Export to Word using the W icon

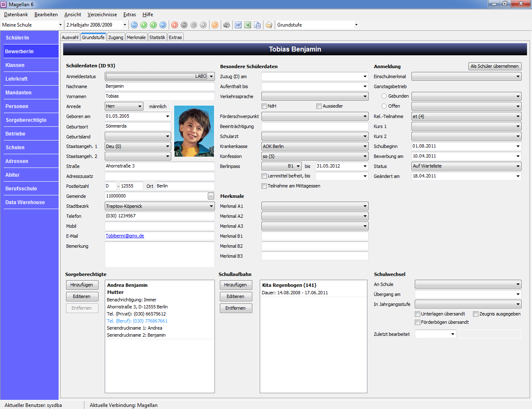tap(238, 25)
